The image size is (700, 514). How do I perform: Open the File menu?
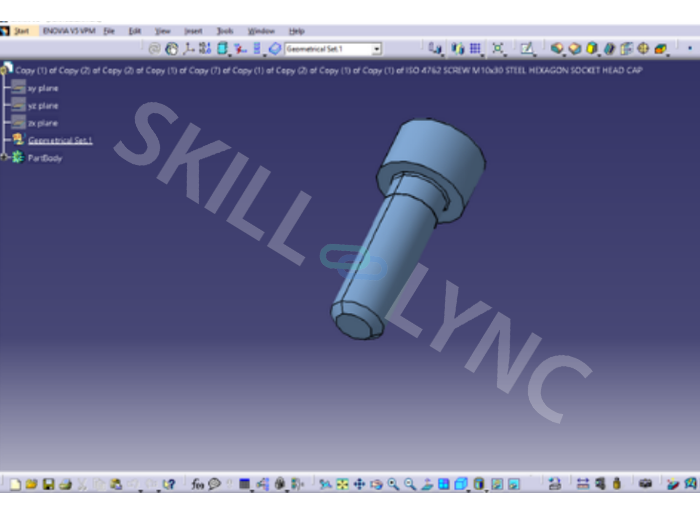click(109, 31)
